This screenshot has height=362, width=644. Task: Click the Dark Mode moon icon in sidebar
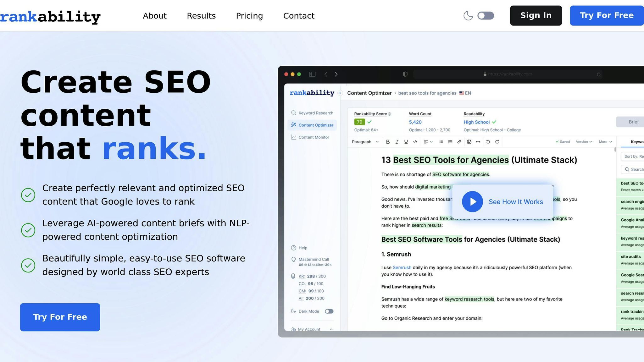tap(293, 311)
